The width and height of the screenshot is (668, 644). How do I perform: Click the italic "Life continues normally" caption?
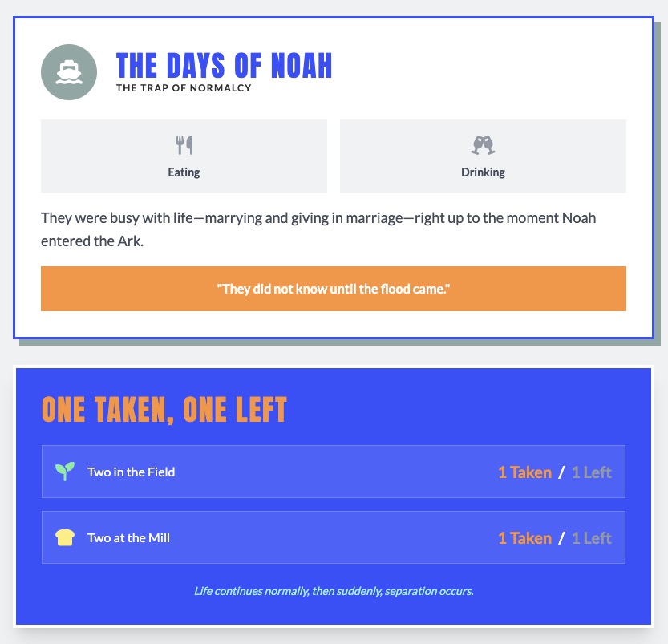click(x=334, y=592)
